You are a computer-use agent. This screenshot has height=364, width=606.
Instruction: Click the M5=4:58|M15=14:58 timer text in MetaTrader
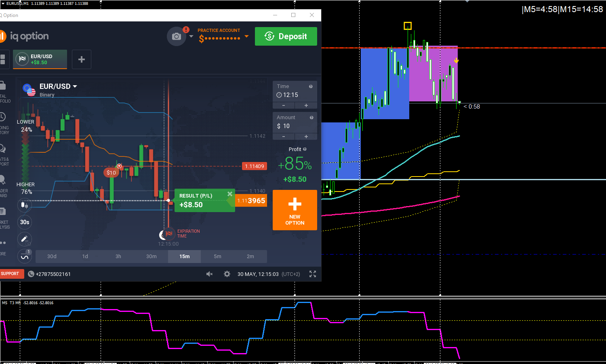point(562,9)
